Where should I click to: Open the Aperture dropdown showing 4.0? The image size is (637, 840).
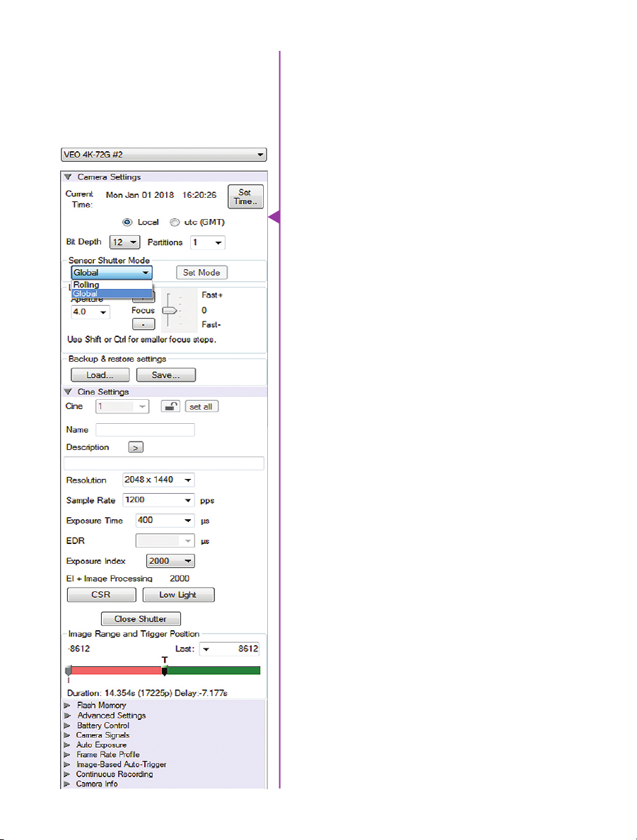click(x=90, y=312)
